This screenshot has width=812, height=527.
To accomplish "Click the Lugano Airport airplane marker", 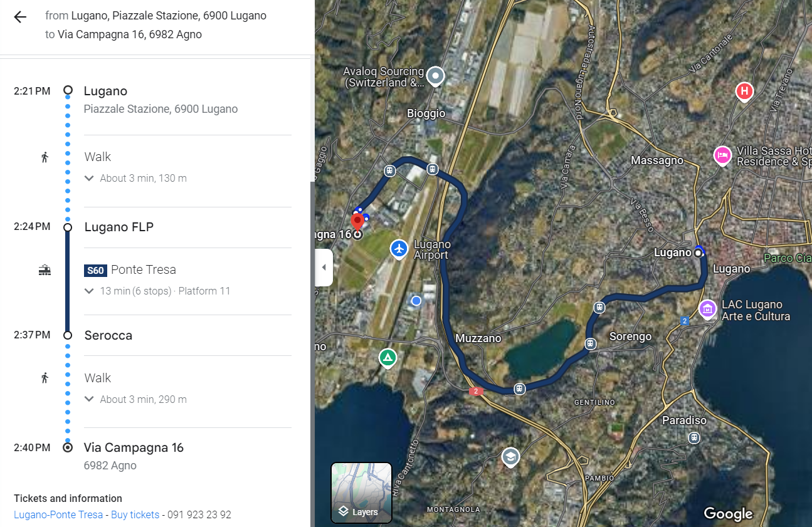I will 399,249.
